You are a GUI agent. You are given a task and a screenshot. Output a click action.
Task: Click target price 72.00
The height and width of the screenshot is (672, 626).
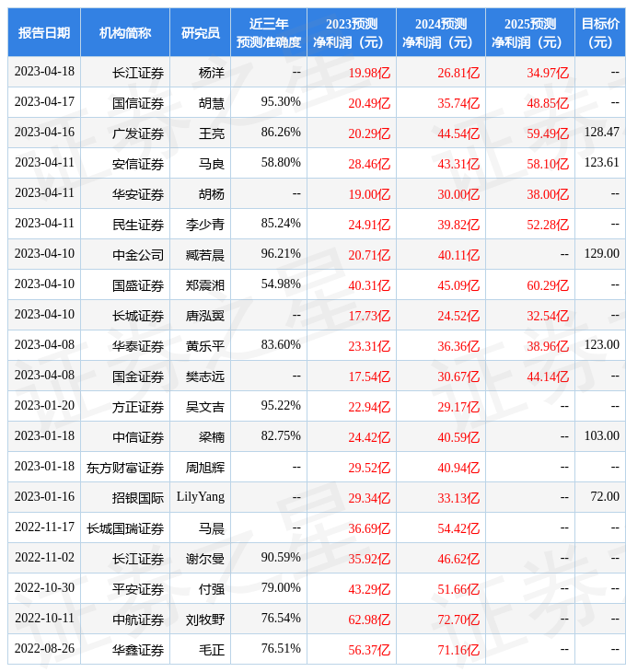coord(605,497)
